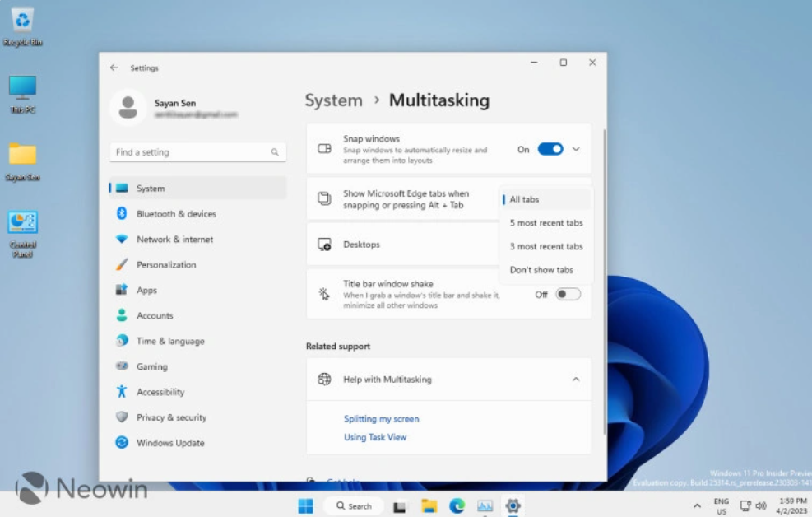Open Task View from the taskbar

(x=399, y=506)
